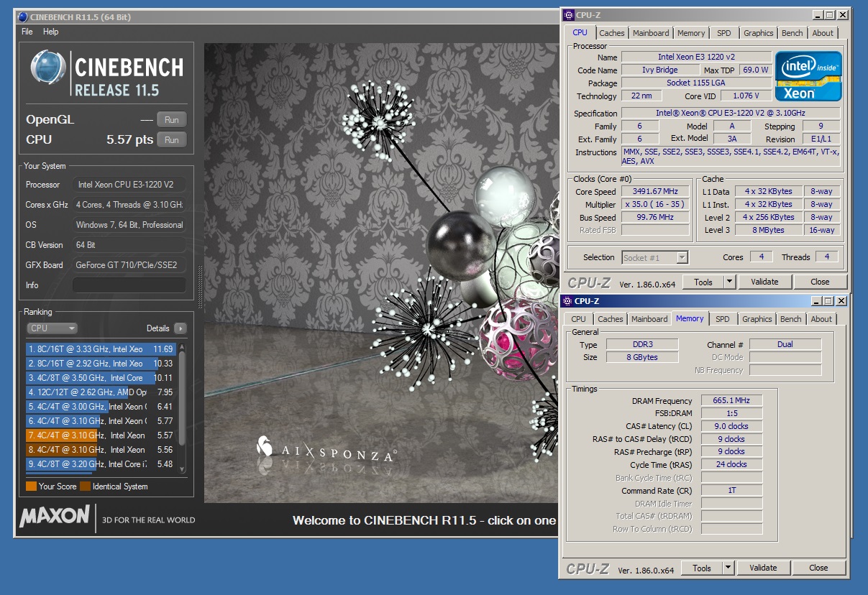Click the Processor field in Your System
This screenshot has height=595, width=868.
129,185
